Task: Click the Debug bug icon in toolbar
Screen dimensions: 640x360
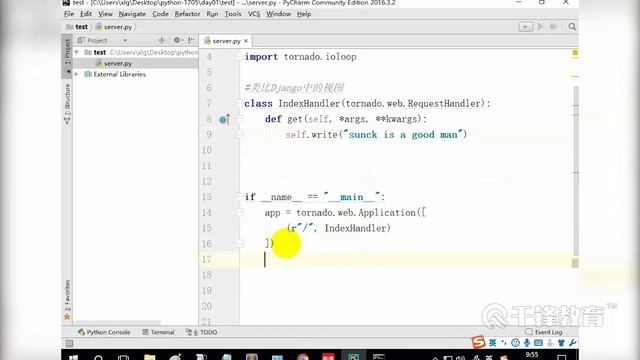Action: point(553,27)
